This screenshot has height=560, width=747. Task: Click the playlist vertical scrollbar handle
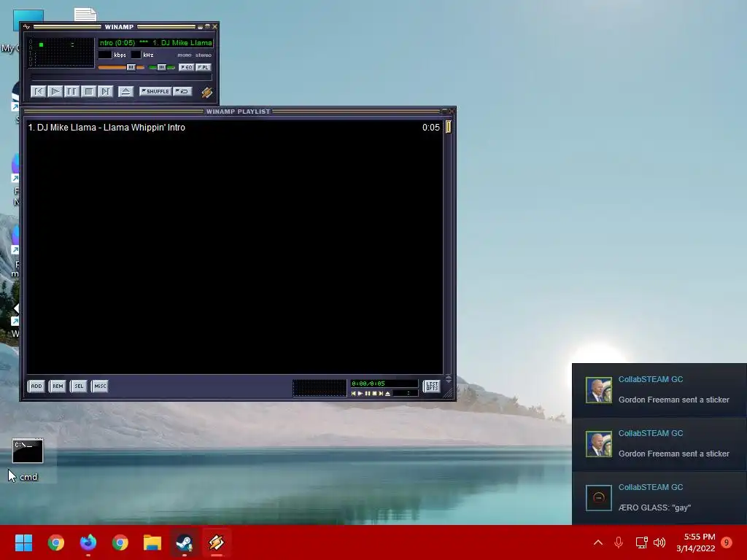pyautogui.click(x=449, y=127)
